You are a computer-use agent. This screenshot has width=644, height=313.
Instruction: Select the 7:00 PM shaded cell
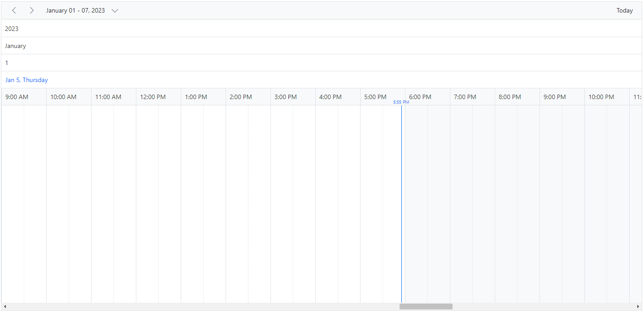[x=461, y=204]
